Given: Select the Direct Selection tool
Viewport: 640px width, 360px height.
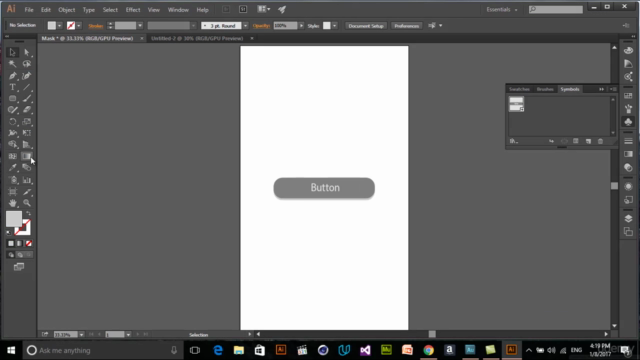Looking at the screenshot, I should point(27,52).
